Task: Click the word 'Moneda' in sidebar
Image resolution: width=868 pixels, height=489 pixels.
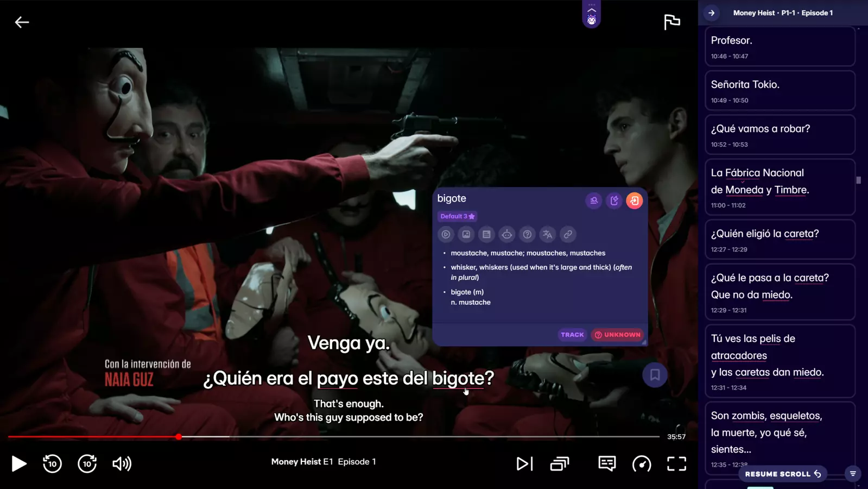Action: [x=744, y=190]
